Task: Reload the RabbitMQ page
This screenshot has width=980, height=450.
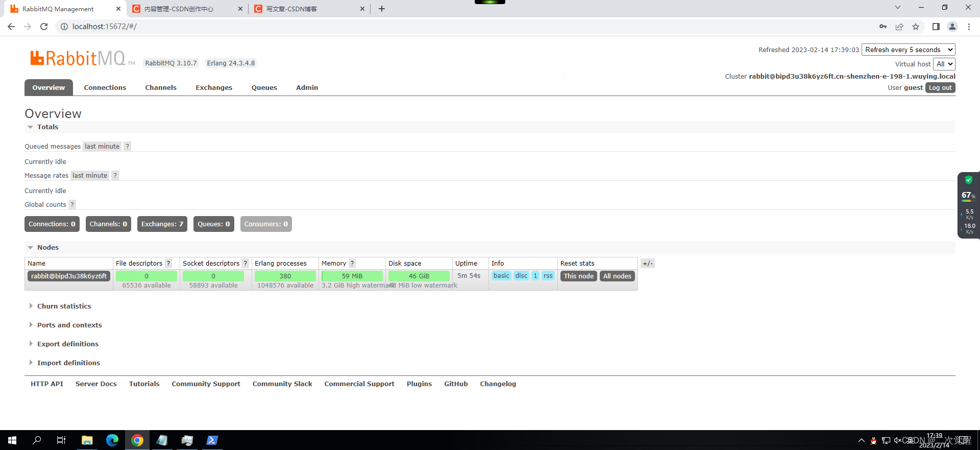Action: (x=44, y=27)
